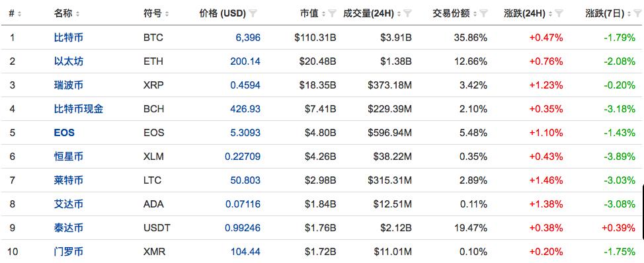Open the filter icon beside 涨跌(24H)
This screenshot has width=644, height=263.
[559, 13]
